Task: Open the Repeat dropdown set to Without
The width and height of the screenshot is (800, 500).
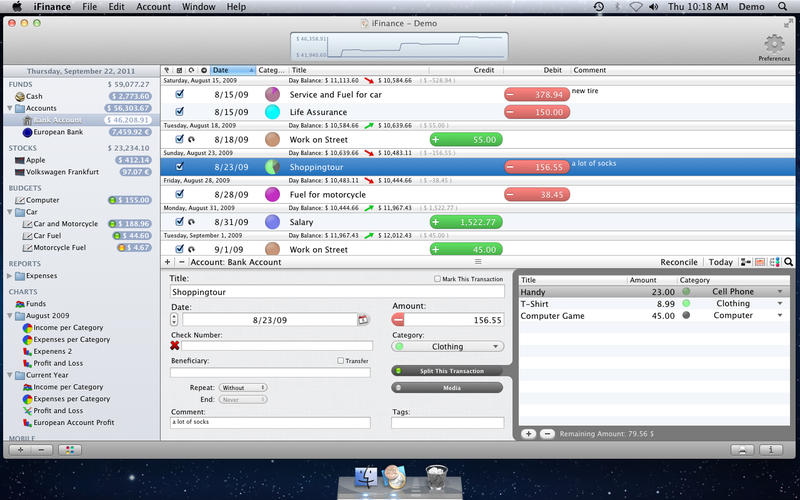Action: coord(244,387)
